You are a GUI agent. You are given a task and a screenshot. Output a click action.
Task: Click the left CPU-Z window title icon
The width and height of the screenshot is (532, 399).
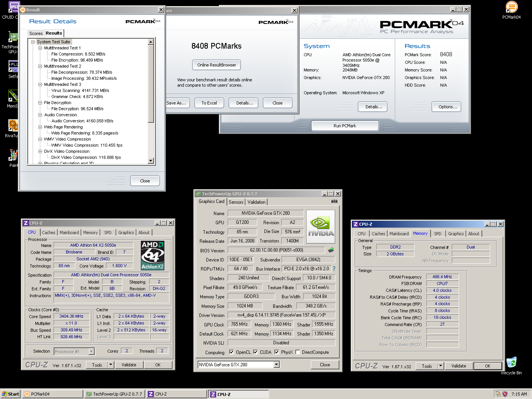coord(26,223)
